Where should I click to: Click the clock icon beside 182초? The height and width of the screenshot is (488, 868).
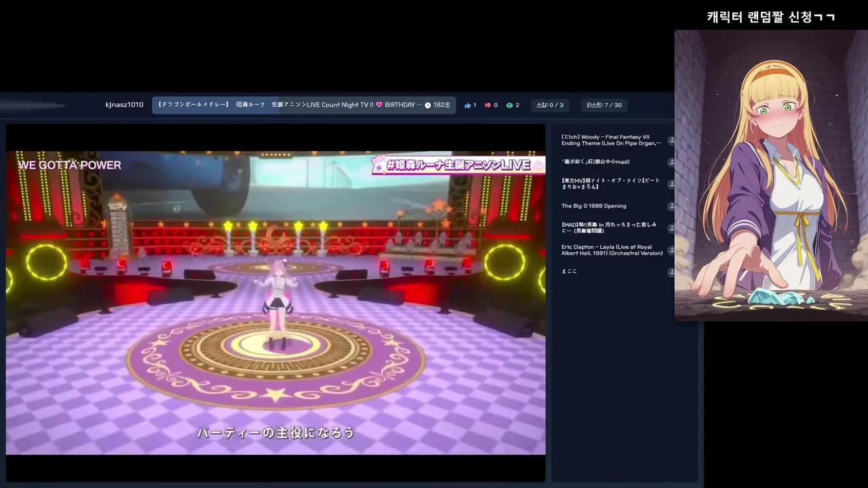coord(428,105)
